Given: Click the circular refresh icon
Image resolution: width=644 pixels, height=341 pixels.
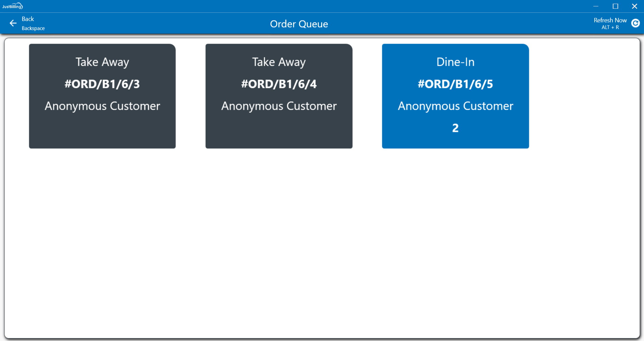Looking at the screenshot, I should 635,23.
